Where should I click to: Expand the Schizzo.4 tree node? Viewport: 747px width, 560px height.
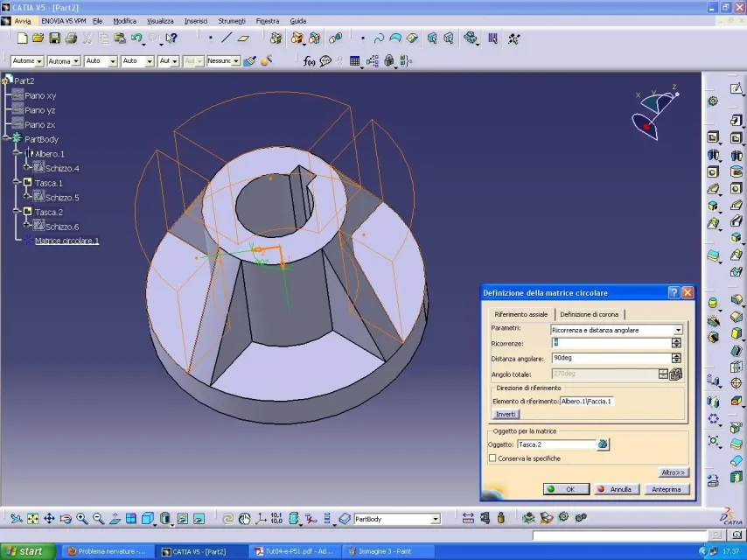point(27,168)
